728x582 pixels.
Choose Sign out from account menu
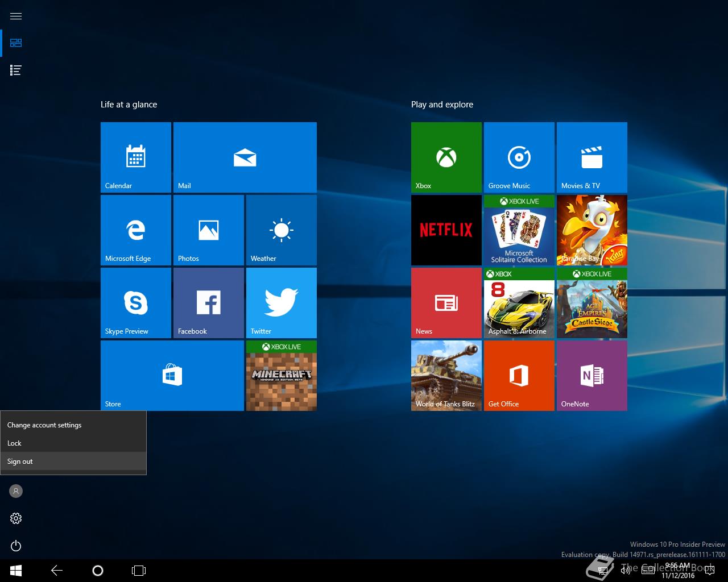click(73, 461)
